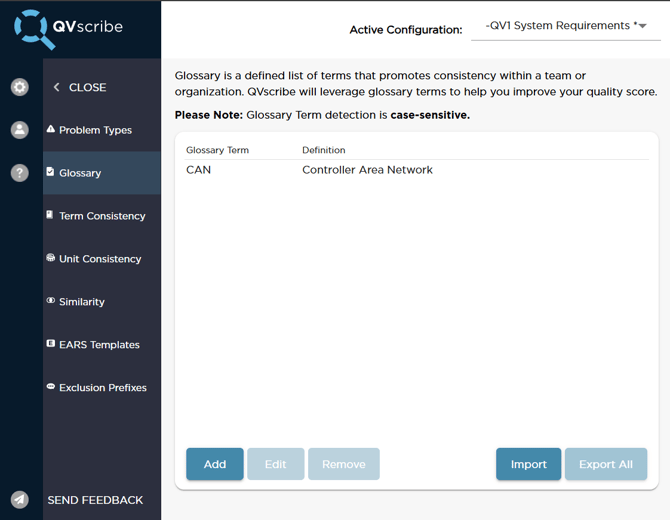Open the Term Consistency section
This screenshot has height=520, width=670.
101,216
